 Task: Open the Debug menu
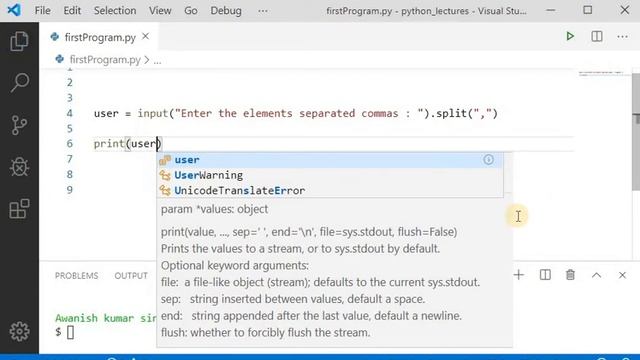tap(226, 11)
